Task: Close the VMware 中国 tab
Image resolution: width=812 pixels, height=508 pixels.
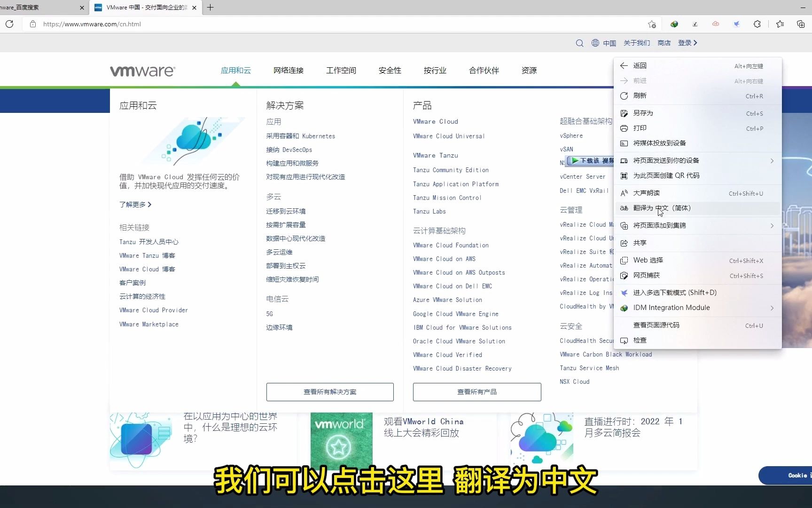Action: click(x=194, y=8)
